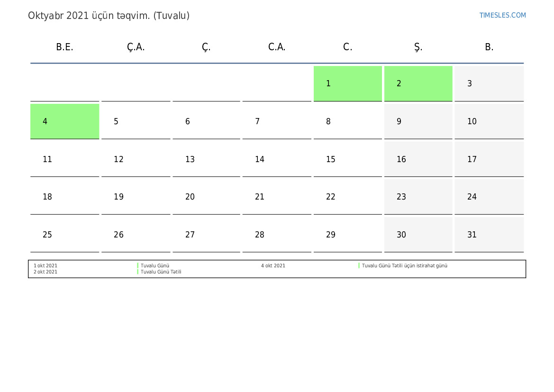Viewport: 554px width, 392px height.
Task: Click the 1 okt 2021 legend date
Action: coord(45,266)
